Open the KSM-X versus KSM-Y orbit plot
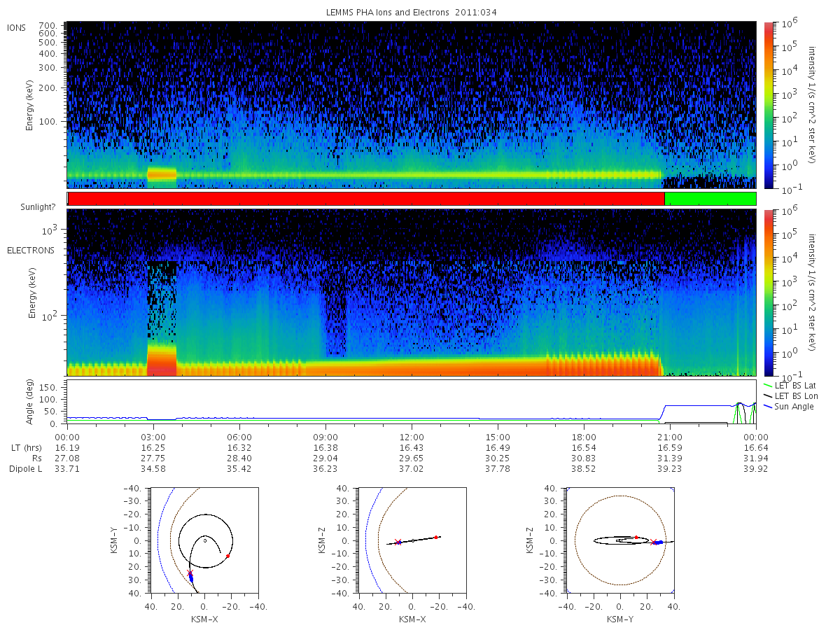 pos(204,540)
